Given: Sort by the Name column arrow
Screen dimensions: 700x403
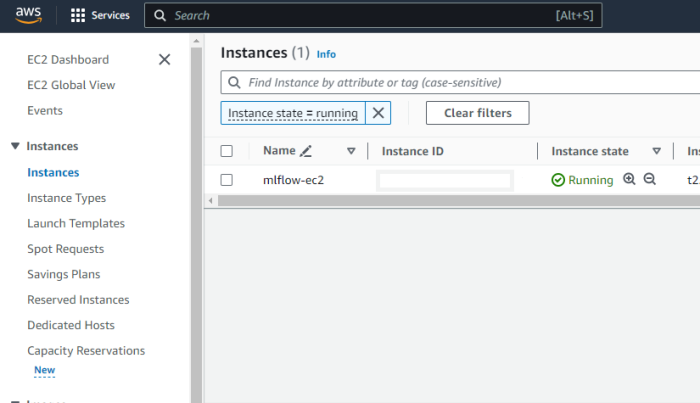Looking at the screenshot, I should coord(351,151).
